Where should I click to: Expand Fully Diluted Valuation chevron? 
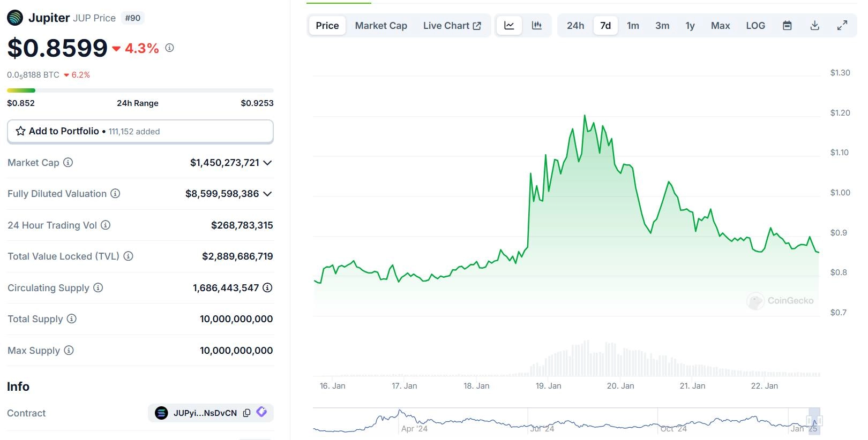point(267,194)
